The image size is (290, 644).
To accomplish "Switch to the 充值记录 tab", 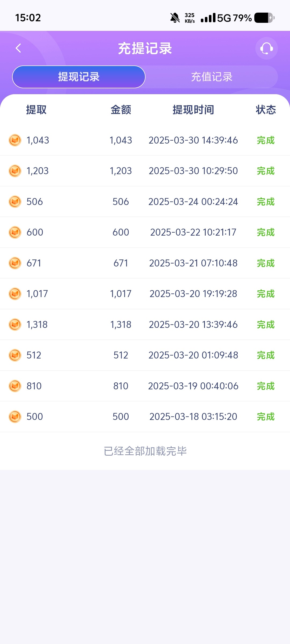I will [x=212, y=77].
